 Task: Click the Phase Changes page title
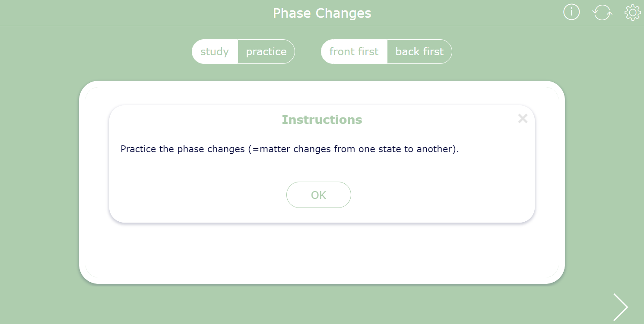(x=322, y=13)
